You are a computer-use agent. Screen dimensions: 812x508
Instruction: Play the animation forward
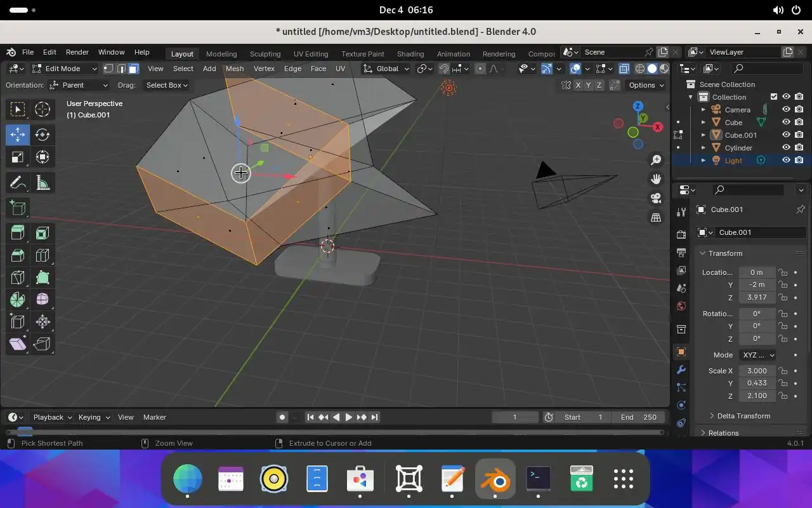(348, 417)
